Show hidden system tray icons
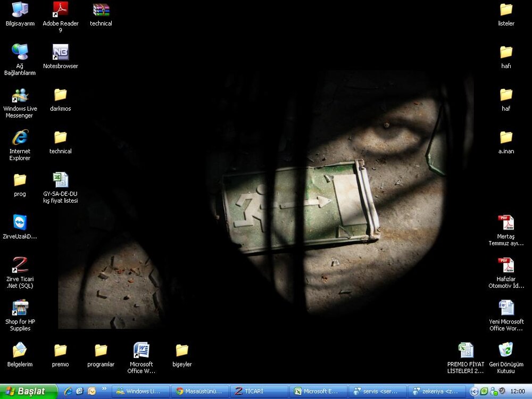This screenshot has width=532, height=399. (x=475, y=391)
